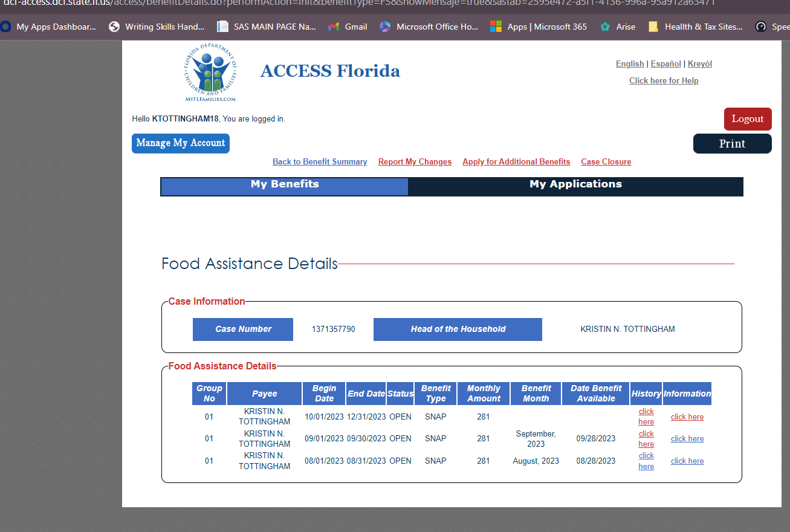This screenshot has width=790, height=532.
Task: Click the ACCESS Florida page title
Action: click(x=330, y=71)
